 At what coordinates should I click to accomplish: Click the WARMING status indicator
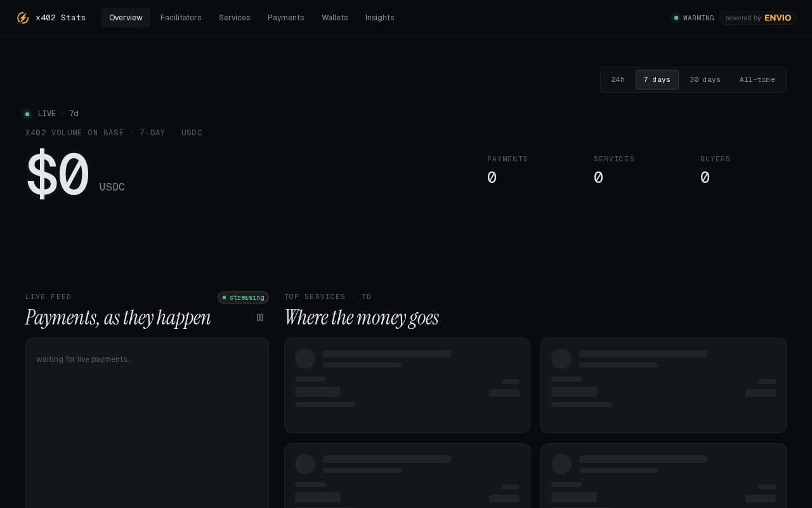[693, 18]
